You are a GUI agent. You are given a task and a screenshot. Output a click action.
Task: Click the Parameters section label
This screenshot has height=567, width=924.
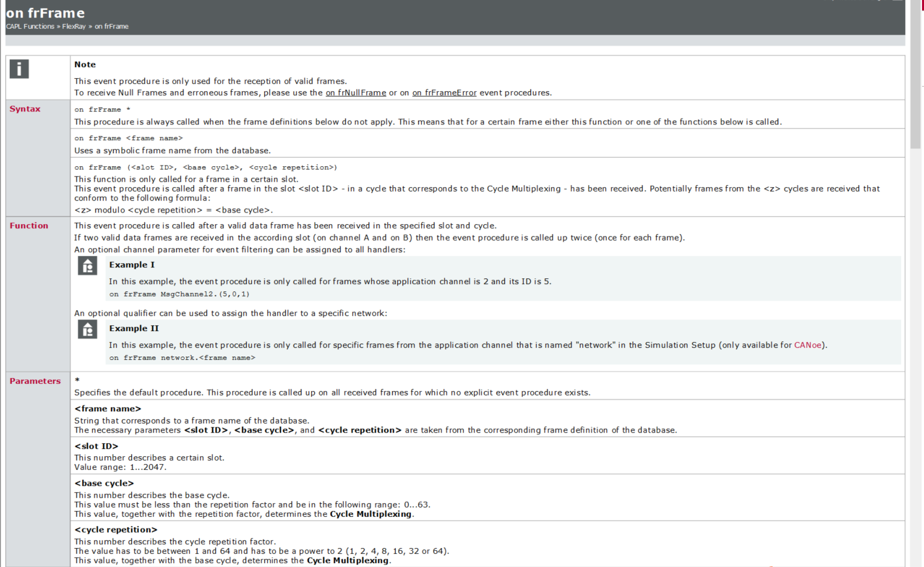click(35, 381)
